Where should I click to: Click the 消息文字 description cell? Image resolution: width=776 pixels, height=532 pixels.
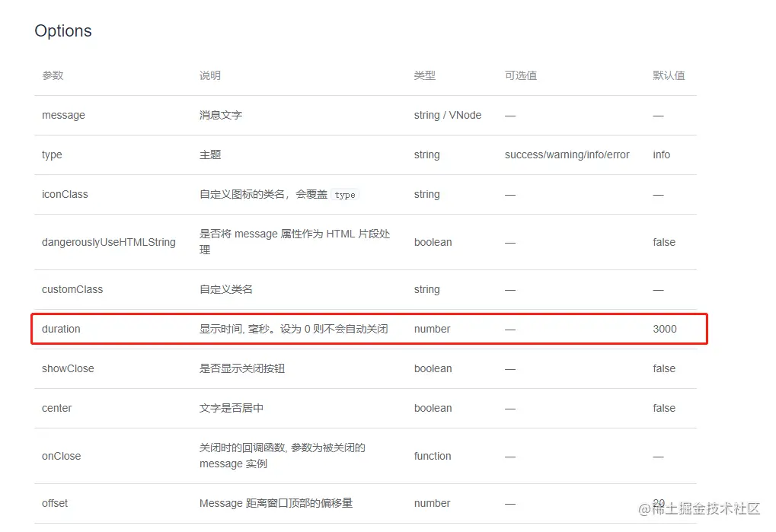tap(221, 115)
